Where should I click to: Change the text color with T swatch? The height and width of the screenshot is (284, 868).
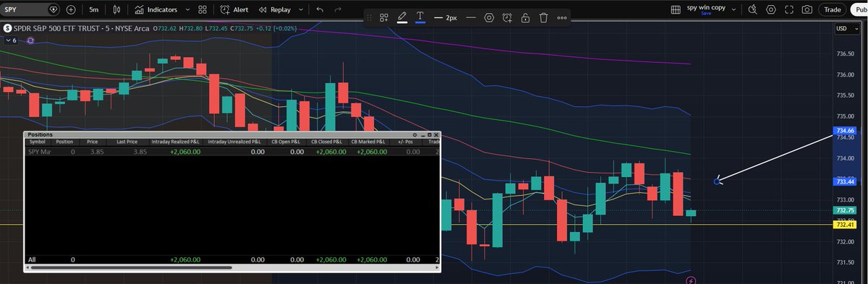coord(420,17)
